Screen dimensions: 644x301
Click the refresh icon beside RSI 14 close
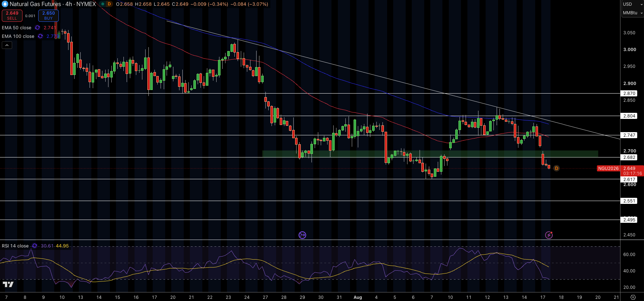pos(35,246)
